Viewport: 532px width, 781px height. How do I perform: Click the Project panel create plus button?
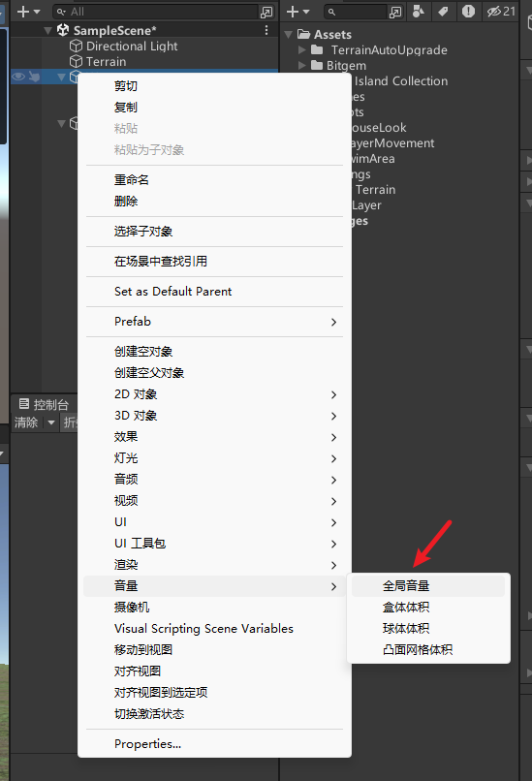pyautogui.click(x=293, y=12)
